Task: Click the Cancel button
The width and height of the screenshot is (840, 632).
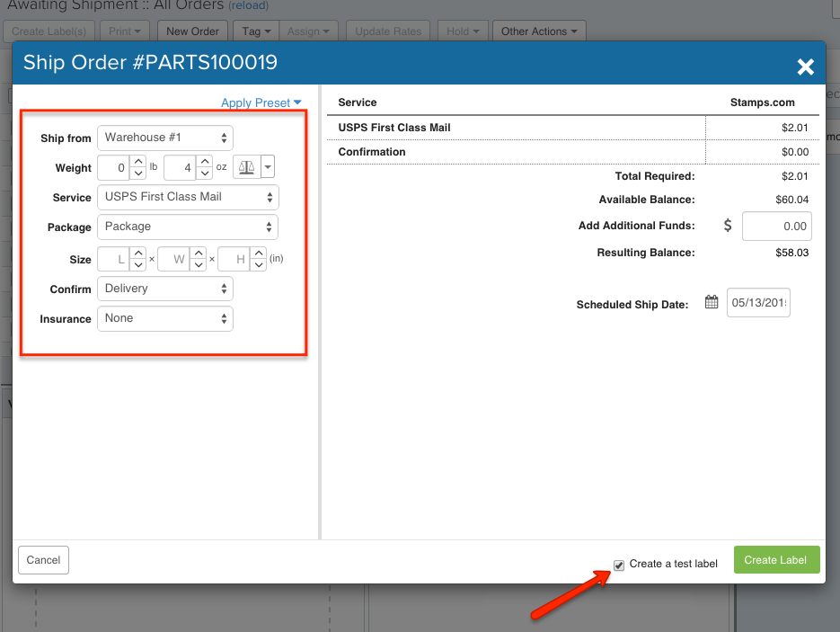Action: tap(43, 560)
